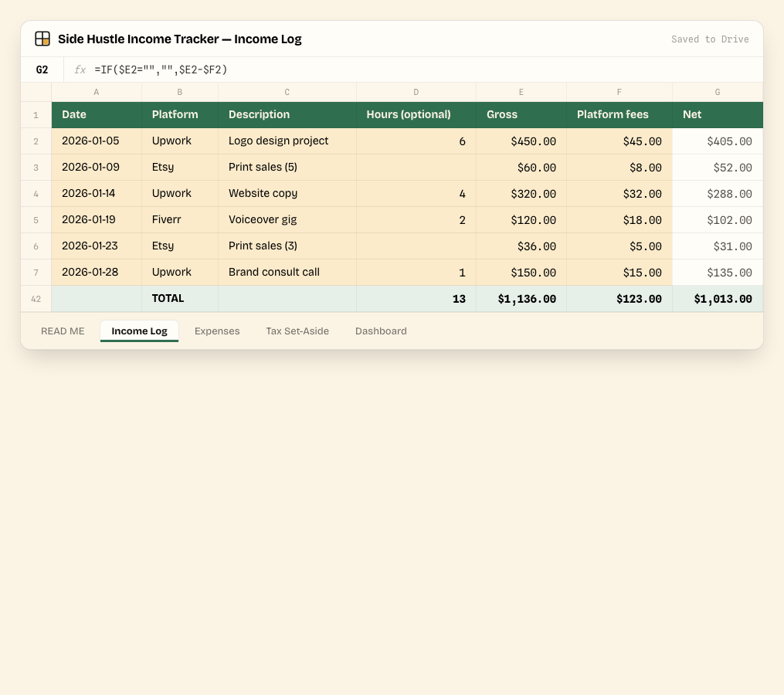This screenshot has height=695, width=784.
Task: Click the "Print sales (3)" cell
Action: click(x=287, y=246)
